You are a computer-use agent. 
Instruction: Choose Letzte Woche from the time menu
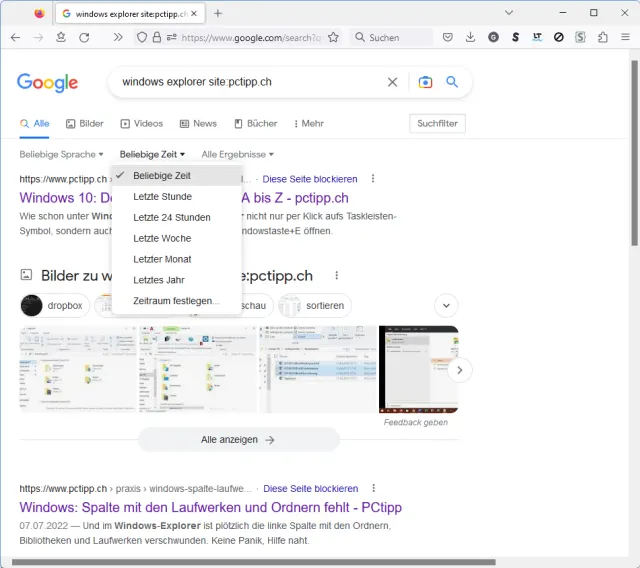pyautogui.click(x=177, y=238)
